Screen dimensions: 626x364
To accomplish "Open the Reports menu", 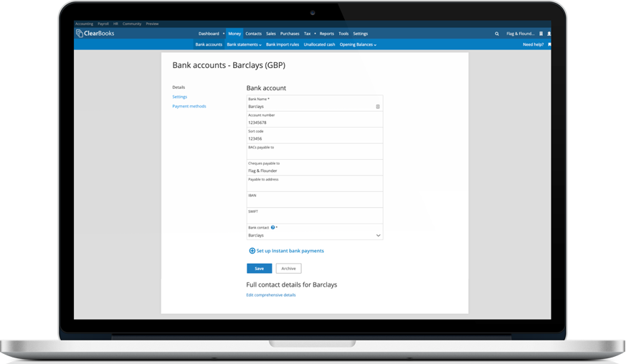I will (x=326, y=34).
